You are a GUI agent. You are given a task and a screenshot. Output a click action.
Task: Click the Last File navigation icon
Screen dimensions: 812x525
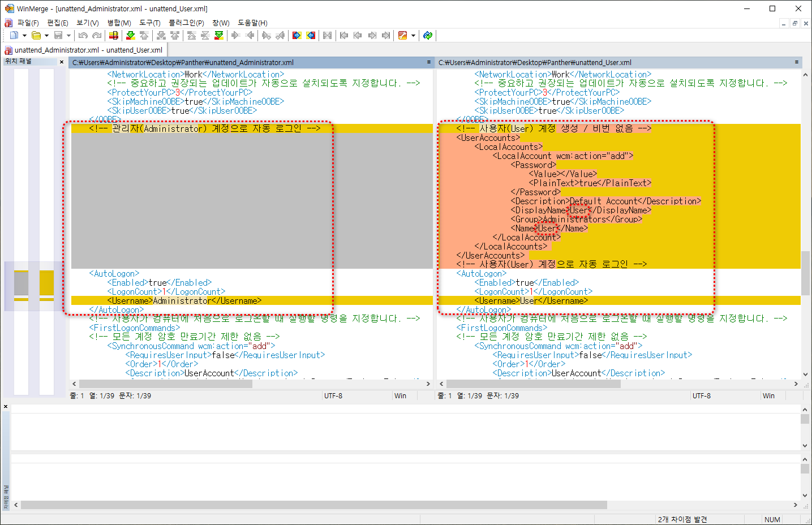[x=386, y=35]
